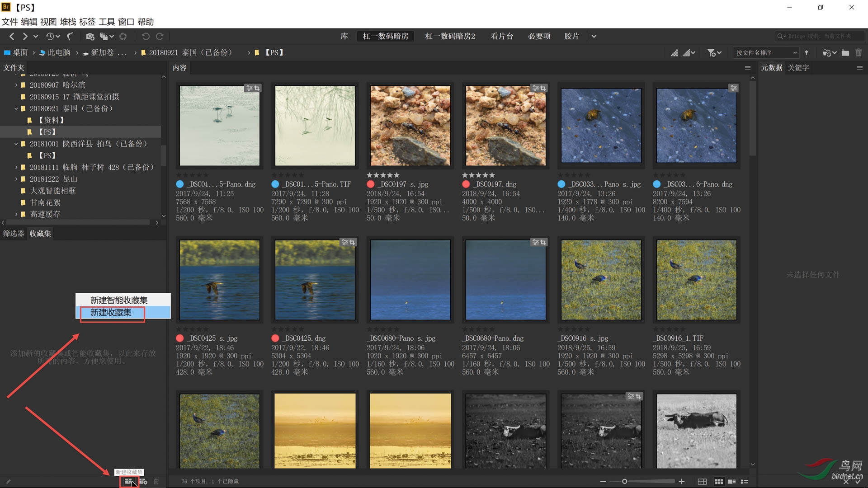Choose 新建收藏集 from the popup menu

tap(111, 313)
